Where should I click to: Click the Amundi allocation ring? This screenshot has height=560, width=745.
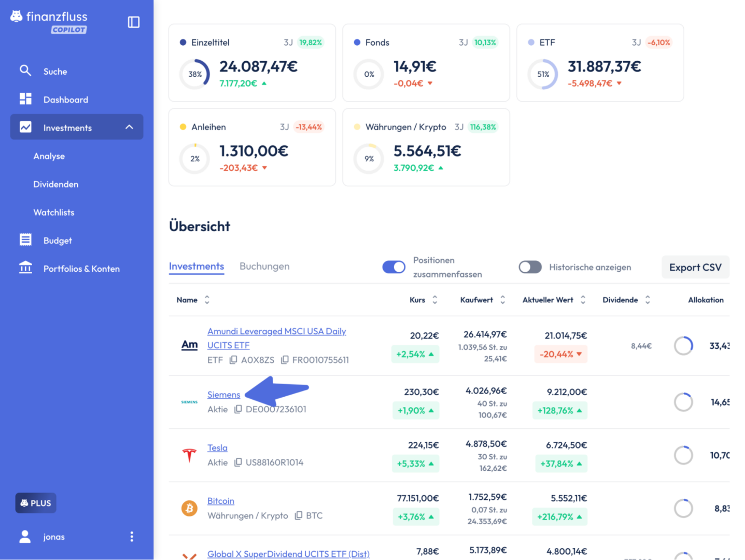pyautogui.click(x=683, y=346)
